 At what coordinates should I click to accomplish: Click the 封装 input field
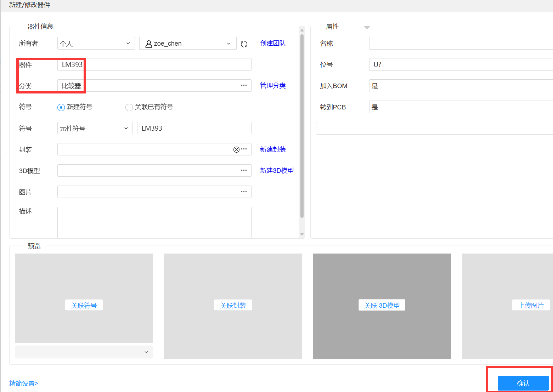click(x=154, y=149)
